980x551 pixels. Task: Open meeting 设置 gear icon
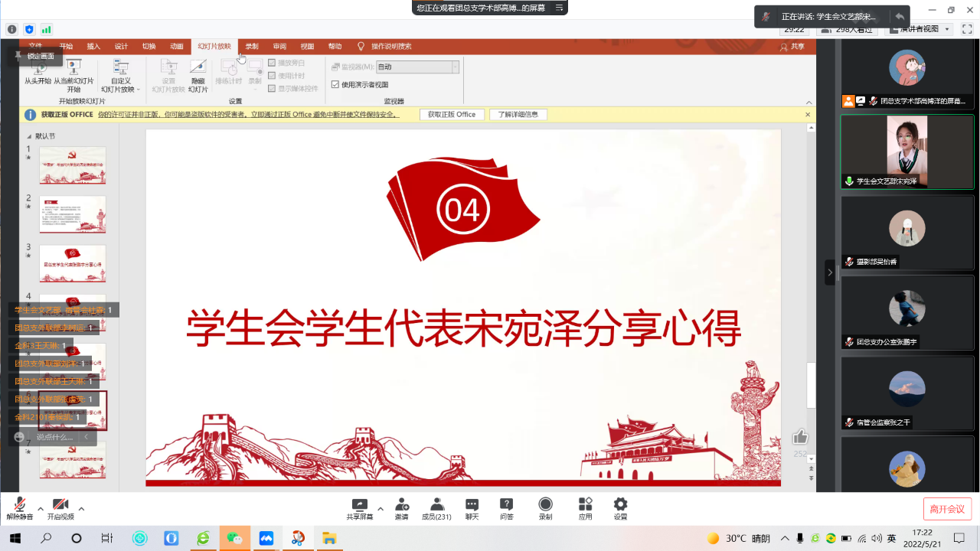(620, 504)
